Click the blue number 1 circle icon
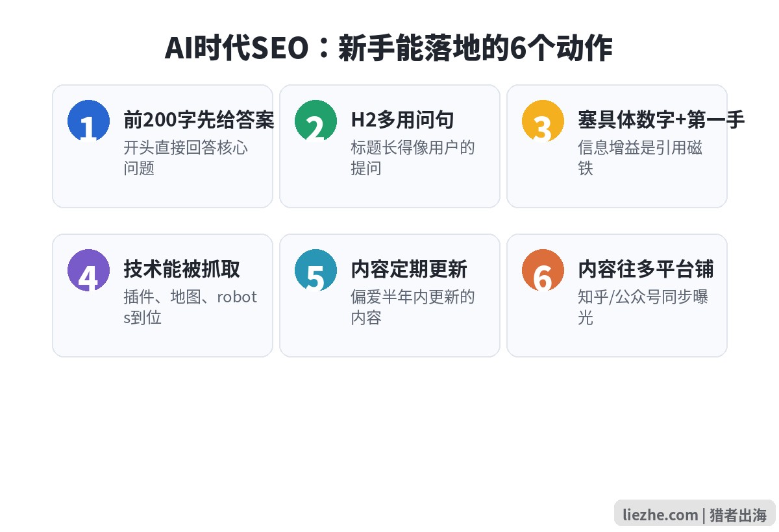This screenshot has width=779, height=532. [88, 121]
